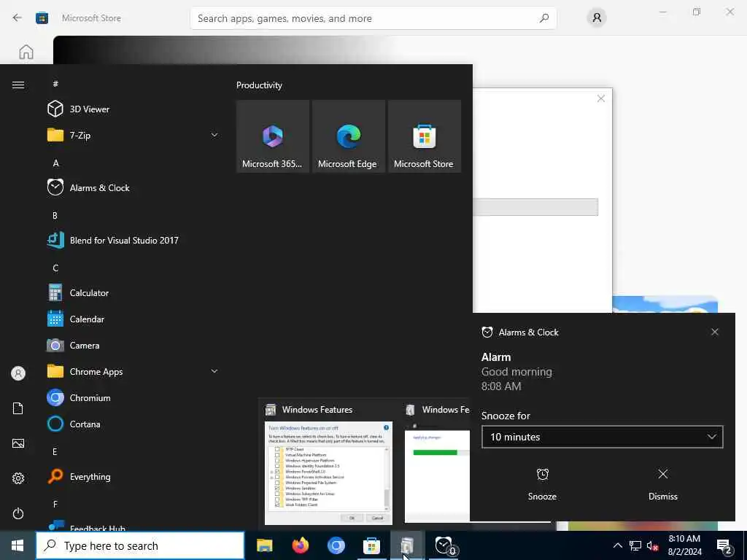This screenshot has width=747, height=560.
Task: Open Documents from Start sidebar
Action: (18, 408)
